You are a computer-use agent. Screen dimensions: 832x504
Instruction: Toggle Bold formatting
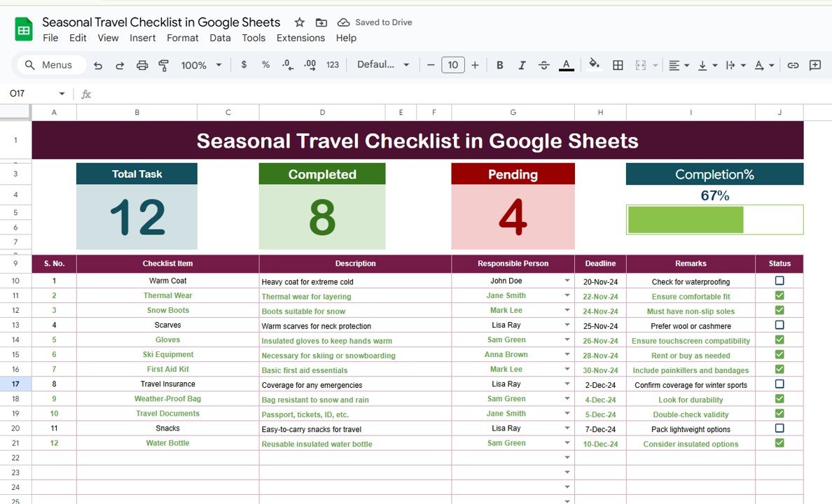tap(499, 64)
